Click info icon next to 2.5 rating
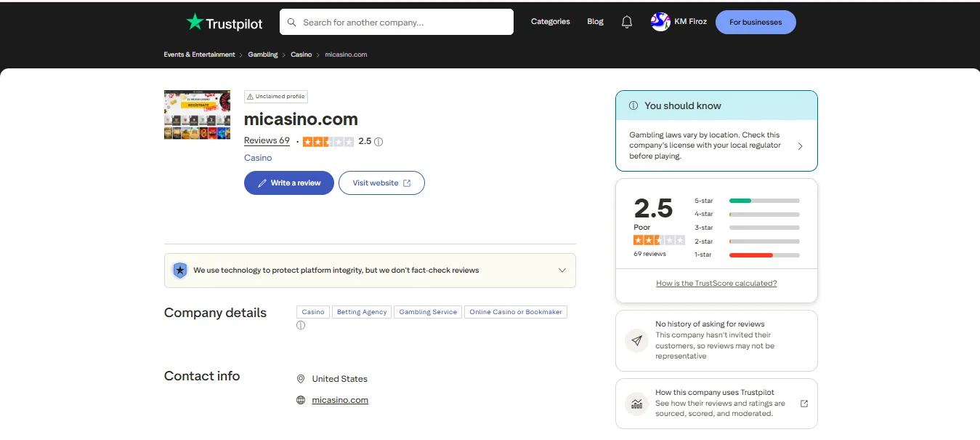Image resolution: width=980 pixels, height=440 pixels. tap(378, 142)
